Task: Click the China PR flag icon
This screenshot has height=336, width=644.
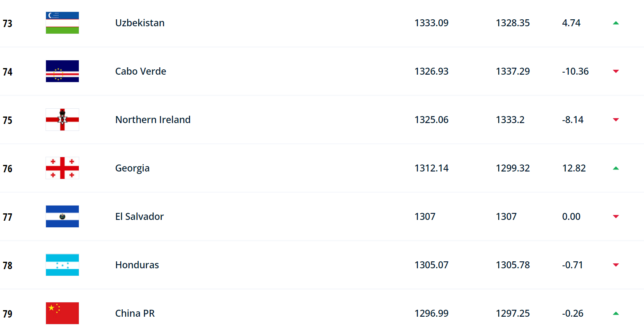Action: (62, 313)
